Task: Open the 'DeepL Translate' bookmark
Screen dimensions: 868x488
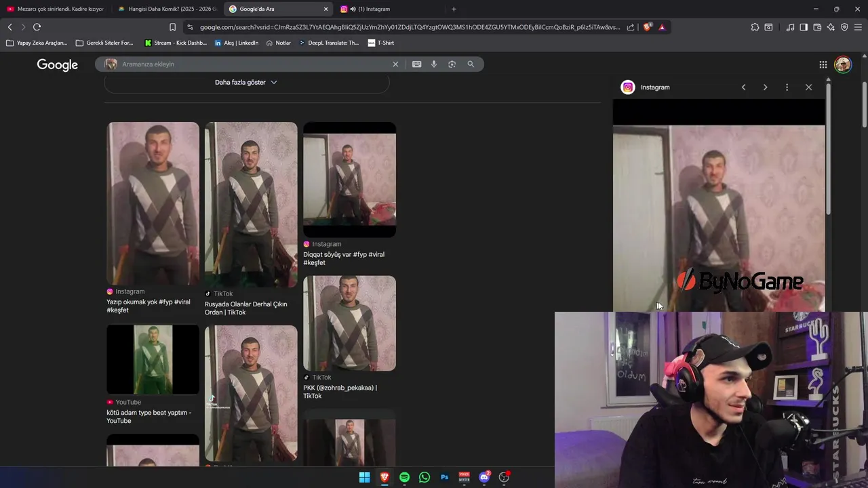Action: [x=329, y=43]
